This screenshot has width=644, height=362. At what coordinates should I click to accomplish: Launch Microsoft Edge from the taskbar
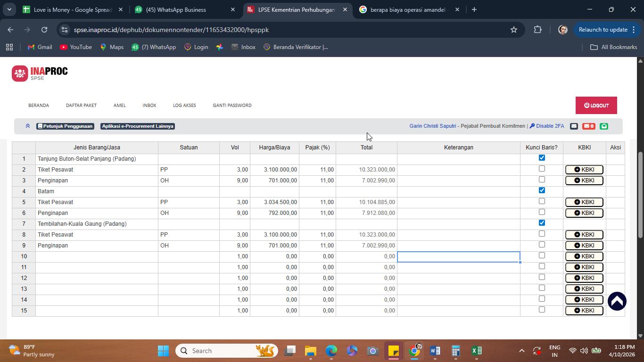pyautogui.click(x=331, y=351)
